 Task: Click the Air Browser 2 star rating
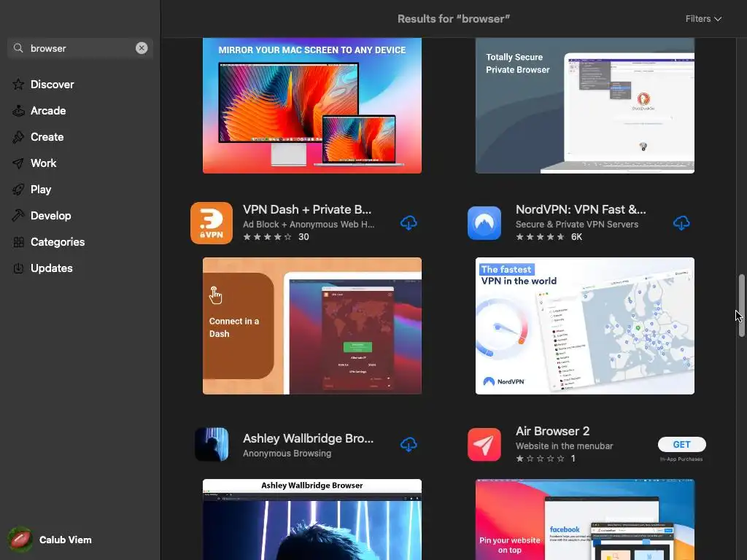541,459
